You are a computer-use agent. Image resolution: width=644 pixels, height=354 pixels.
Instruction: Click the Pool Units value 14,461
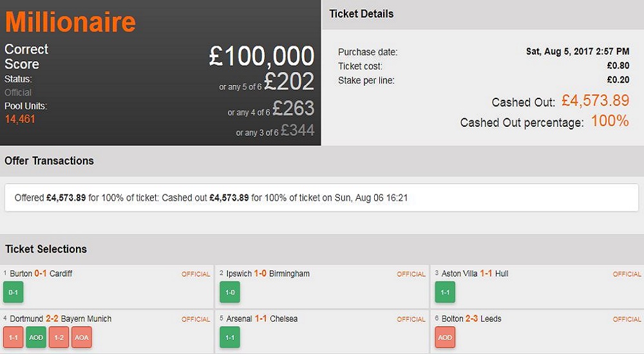20,119
